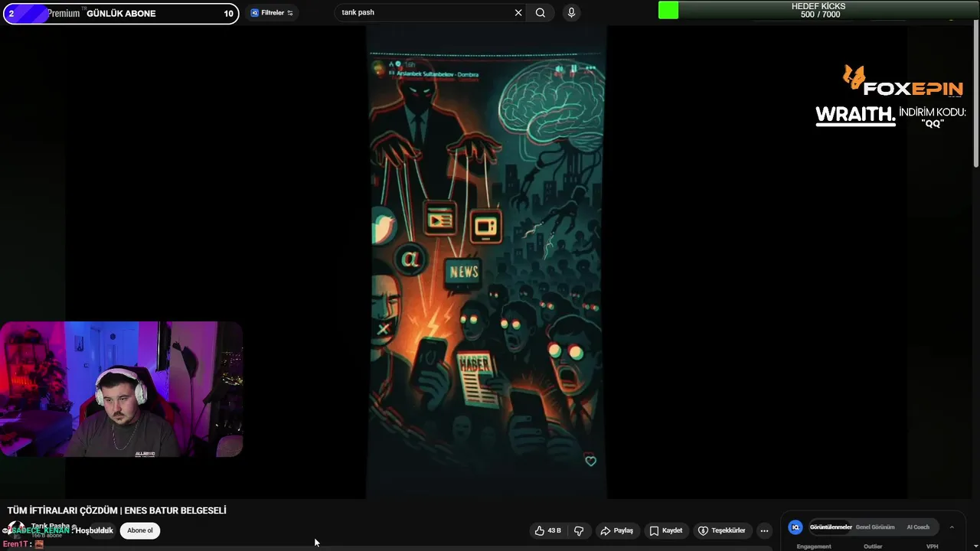Image resolution: width=980 pixels, height=551 pixels.
Task: Click the magnifier search button
Action: (x=541, y=12)
